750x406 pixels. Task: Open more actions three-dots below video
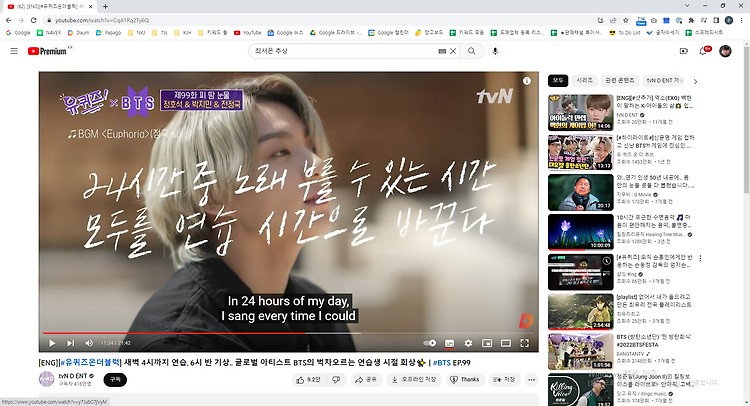531,379
